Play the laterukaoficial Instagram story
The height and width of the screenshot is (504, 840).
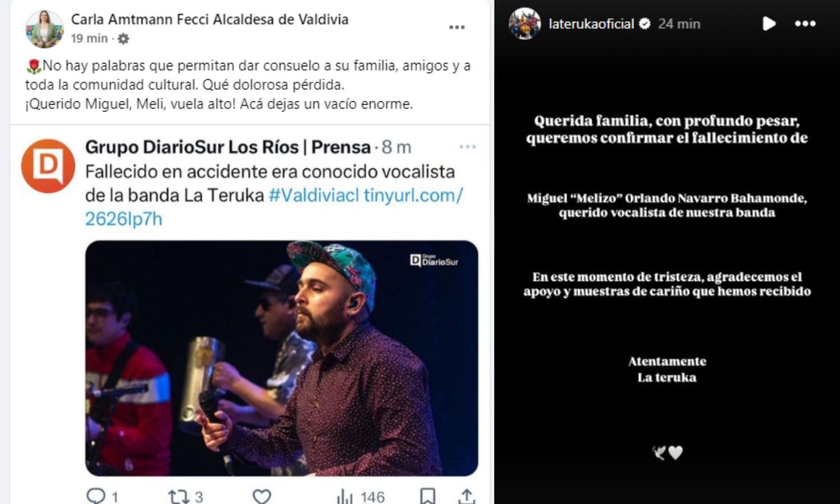click(x=769, y=24)
